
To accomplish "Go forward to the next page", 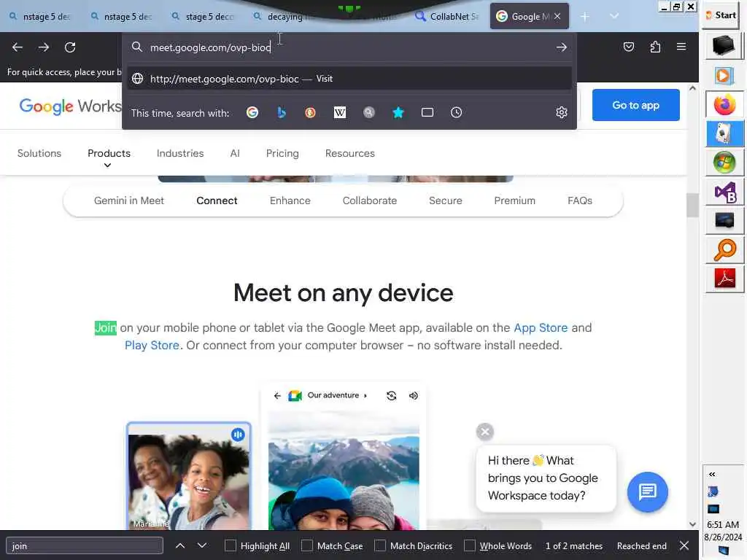I will tap(43, 47).
